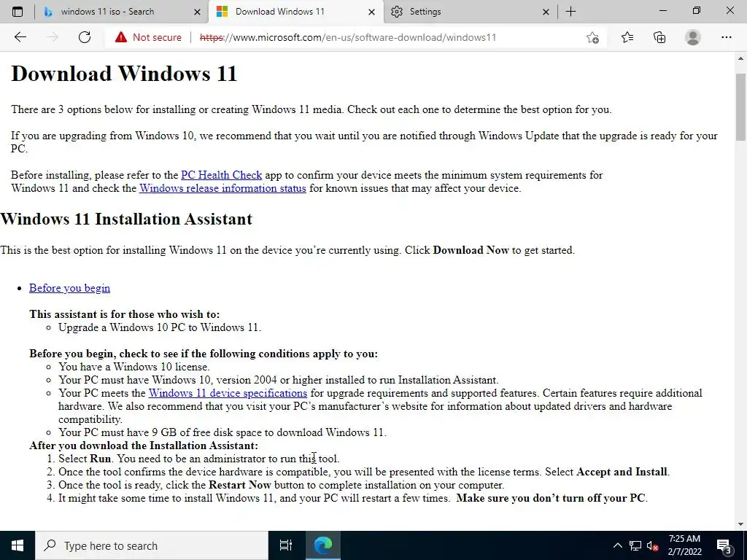The width and height of the screenshot is (747, 560).
Task: Go back to the previous page
Action: pos(20,37)
